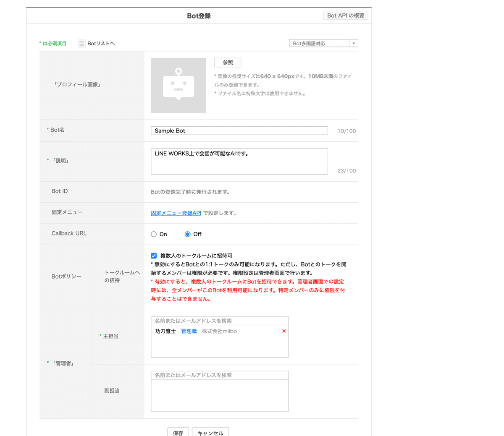Click the 参照 browse button
This screenshot has width=504, height=436.
pos(228,63)
